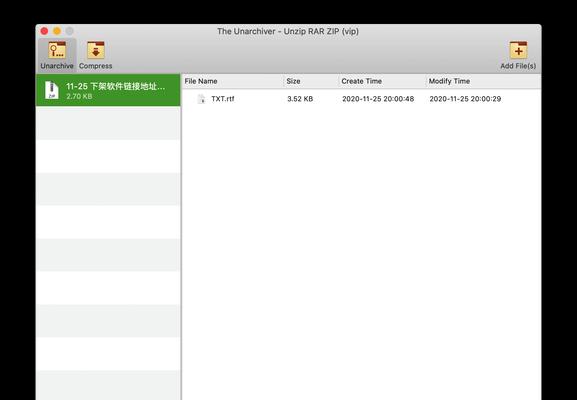This screenshot has height=400, width=577.
Task: Click the Compress label text
Action: coord(96,66)
